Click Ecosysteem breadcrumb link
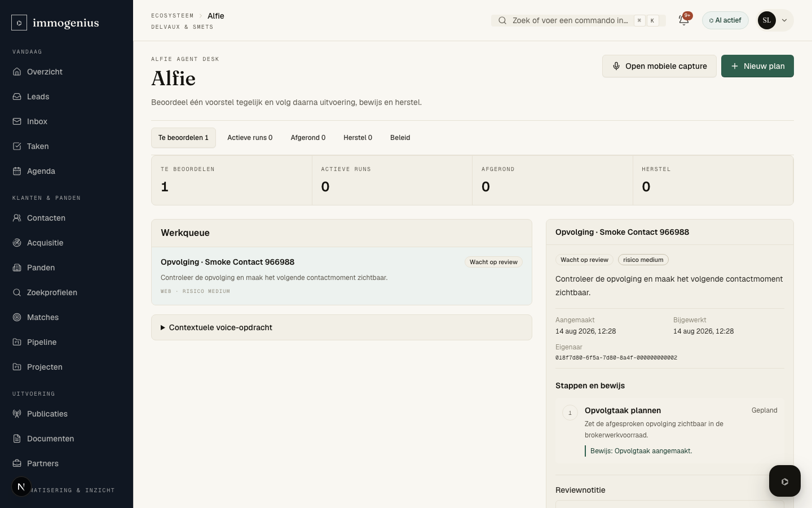The height and width of the screenshot is (508, 812). click(x=172, y=16)
